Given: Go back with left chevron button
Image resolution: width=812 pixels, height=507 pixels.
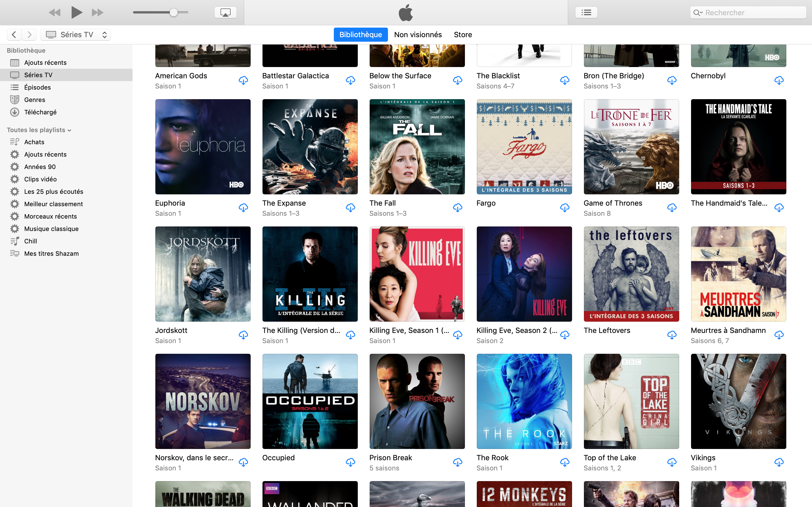Looking at the screenshot, I should [x=14, y=35].
